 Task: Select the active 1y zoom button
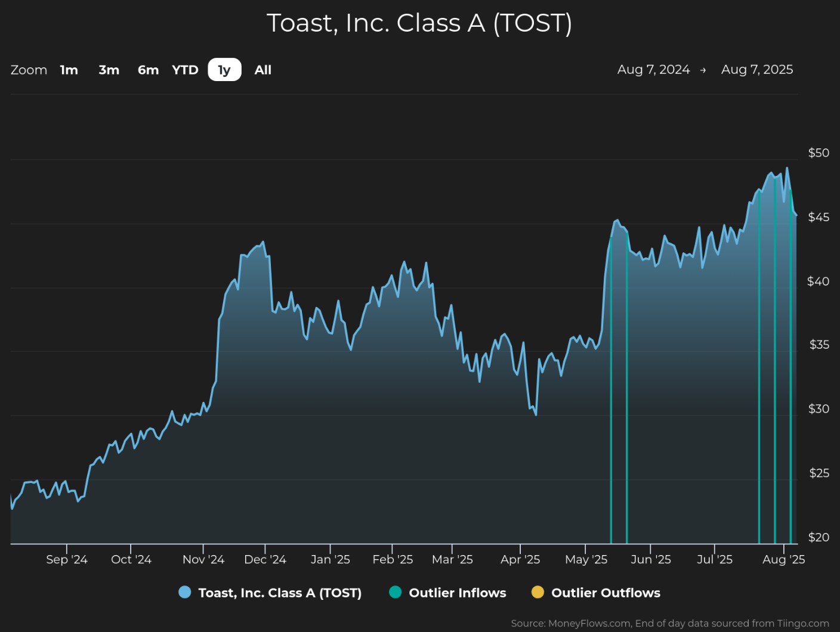(x=224, y=70)
